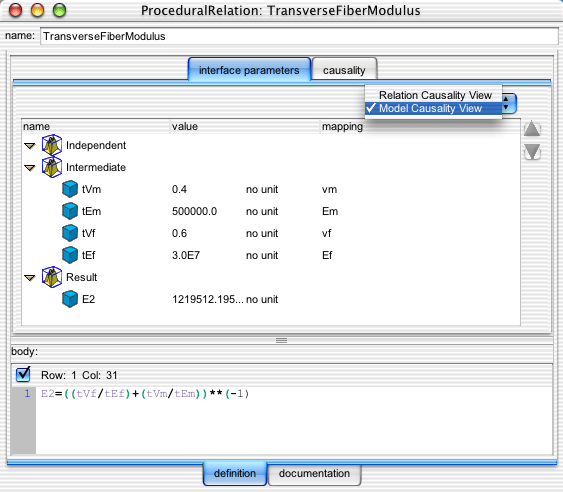The image size is (563, 492).
Task: Collapse the Independent group triangle
Action: click(29, 146)
